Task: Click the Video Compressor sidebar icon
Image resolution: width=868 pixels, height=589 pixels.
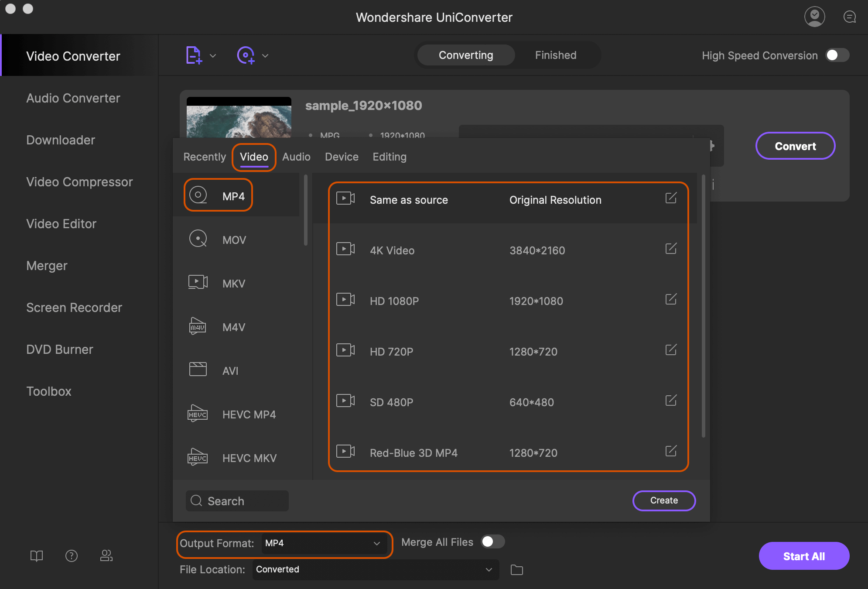Action: tap(79, 181)
